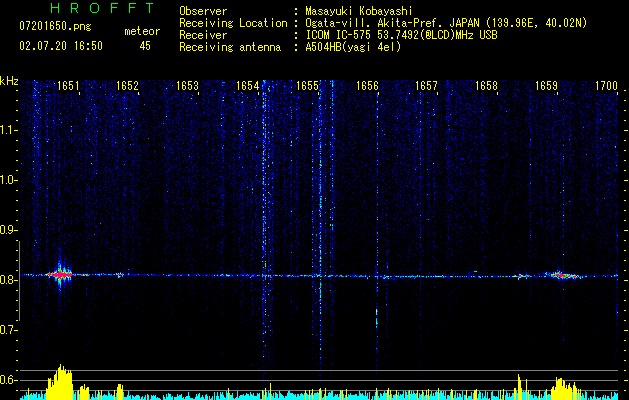Click the 'meteor' count label
Screen dimensions: 629x400
point(142,31)
